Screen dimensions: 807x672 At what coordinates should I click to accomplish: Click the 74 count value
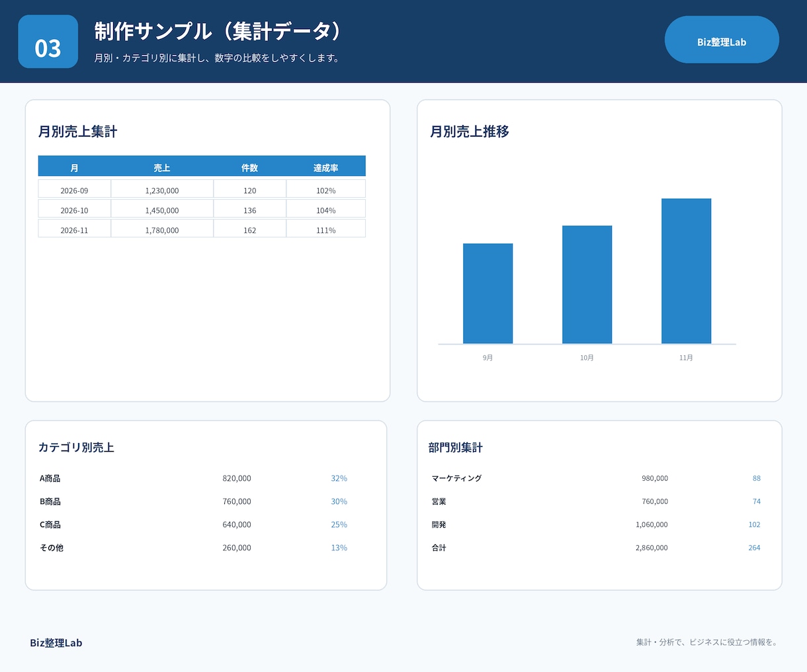point(757,501)
